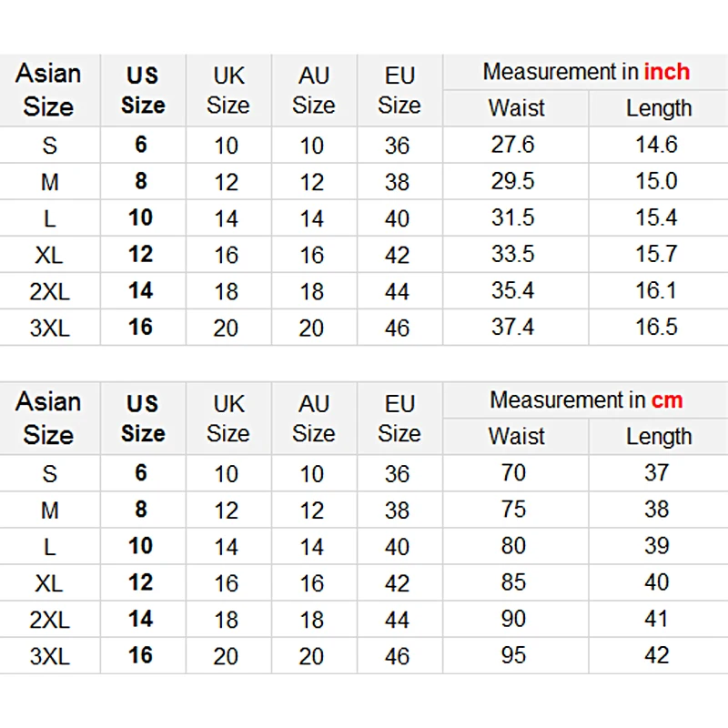Viewport: 728px width, 728px height.
Task: Select the Waist column header in the cm table
Action: click(x=516, y=437)
